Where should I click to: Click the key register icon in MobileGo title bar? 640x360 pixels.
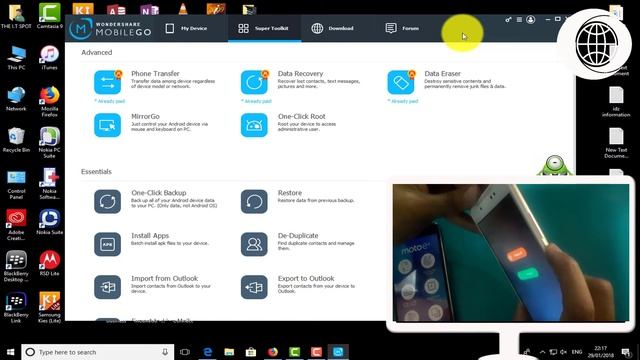point(508,19)
